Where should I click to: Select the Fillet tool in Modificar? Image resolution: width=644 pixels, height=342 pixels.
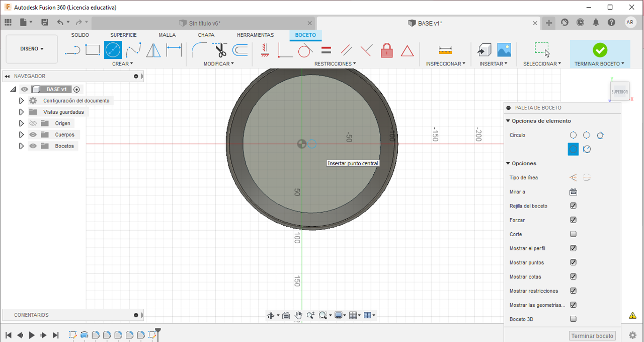[x=199, y=50]
